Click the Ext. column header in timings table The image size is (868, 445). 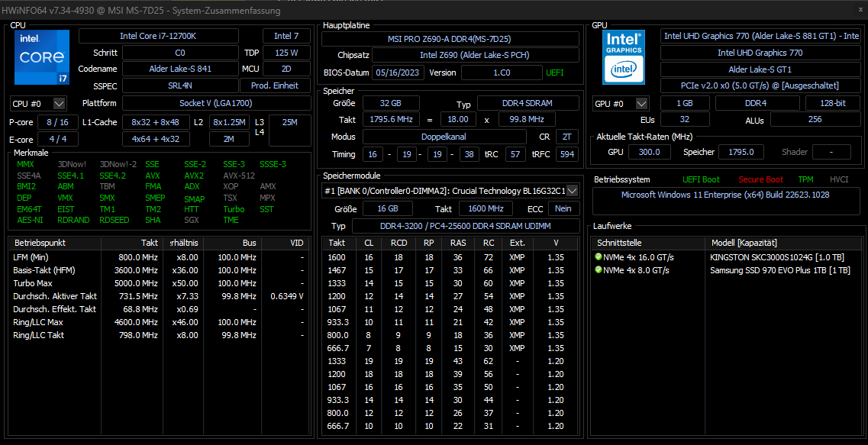[x=517, y=243]
